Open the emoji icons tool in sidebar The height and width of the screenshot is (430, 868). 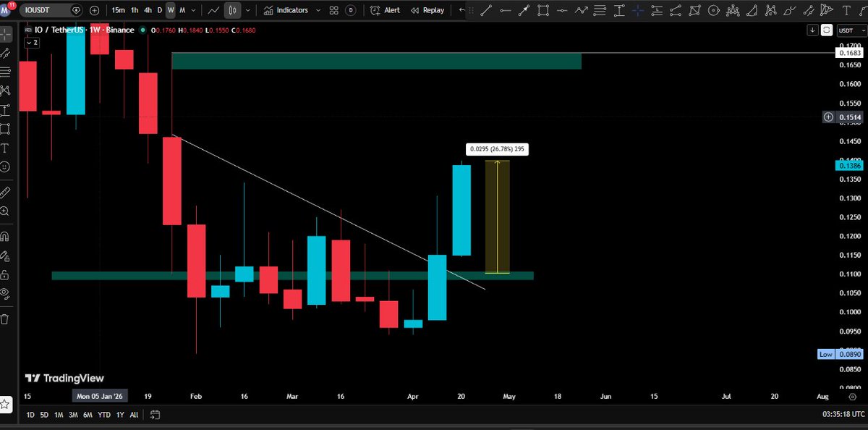(x=5, y=167)
